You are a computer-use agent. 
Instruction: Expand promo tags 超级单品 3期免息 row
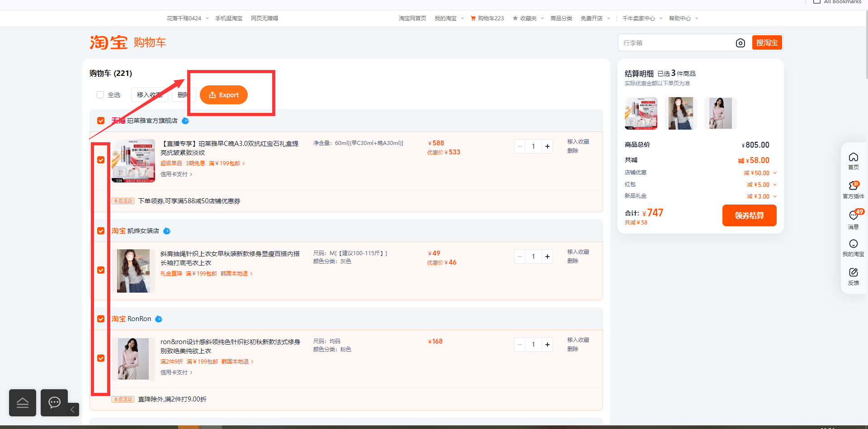tap(203, 163)
